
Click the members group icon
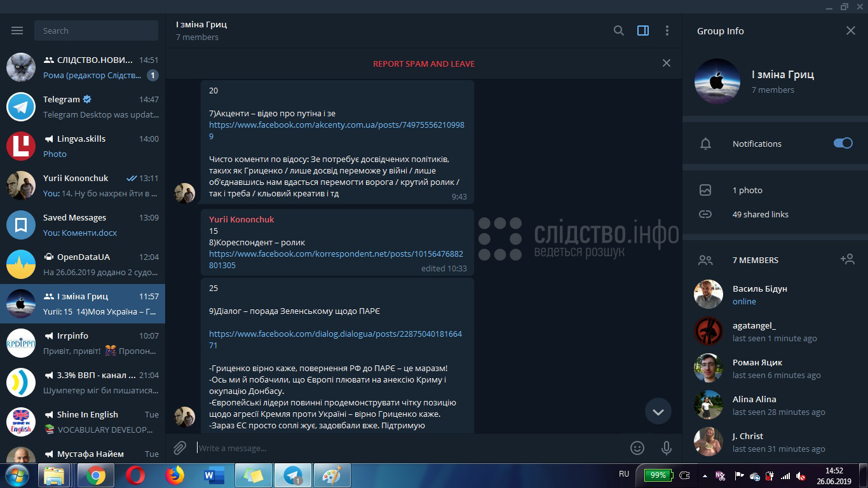705,260
